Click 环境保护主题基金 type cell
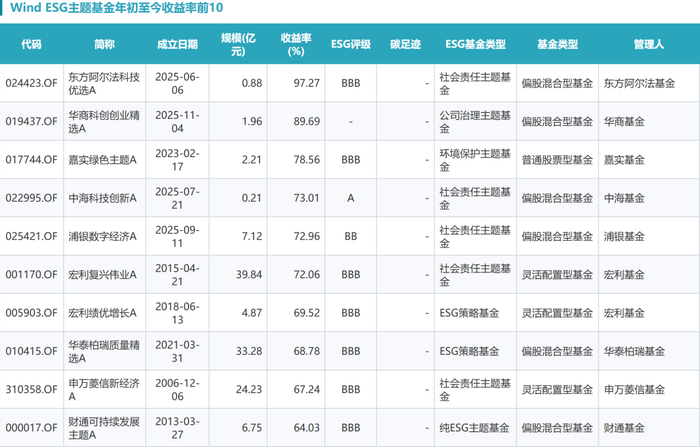Image resolution: width=700 pixels, height=447 pixels. (x=475, y=160)
